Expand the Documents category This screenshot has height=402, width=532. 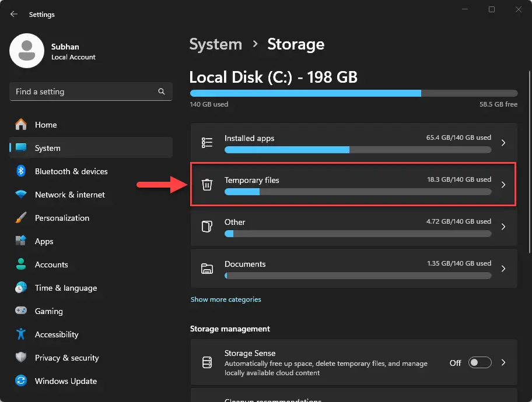point(503,268)
